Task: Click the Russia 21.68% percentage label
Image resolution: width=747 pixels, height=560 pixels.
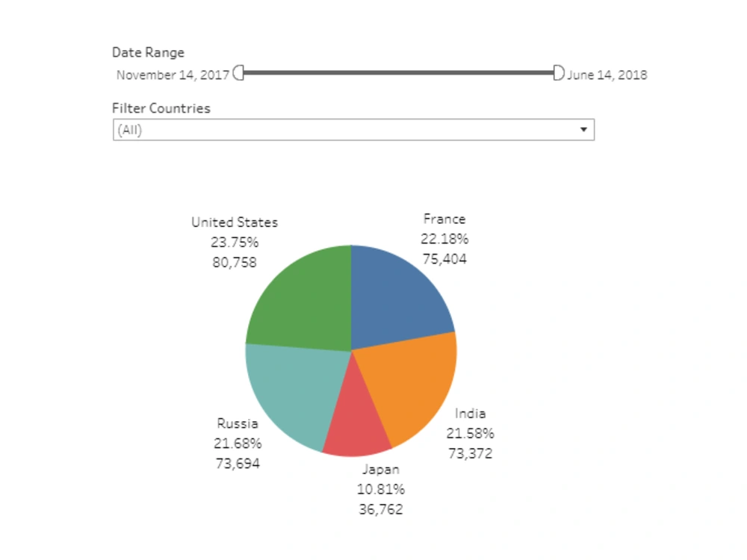Action: (x=238, y=443)
